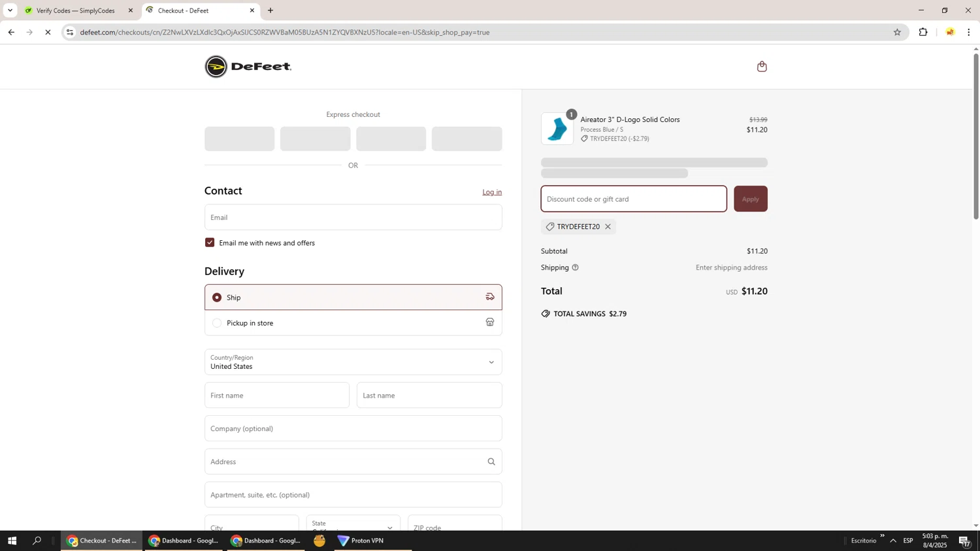This screenshot has width=980, height=551.
Task: Select the Ship delivery option
Action: [x=353, y=297]
